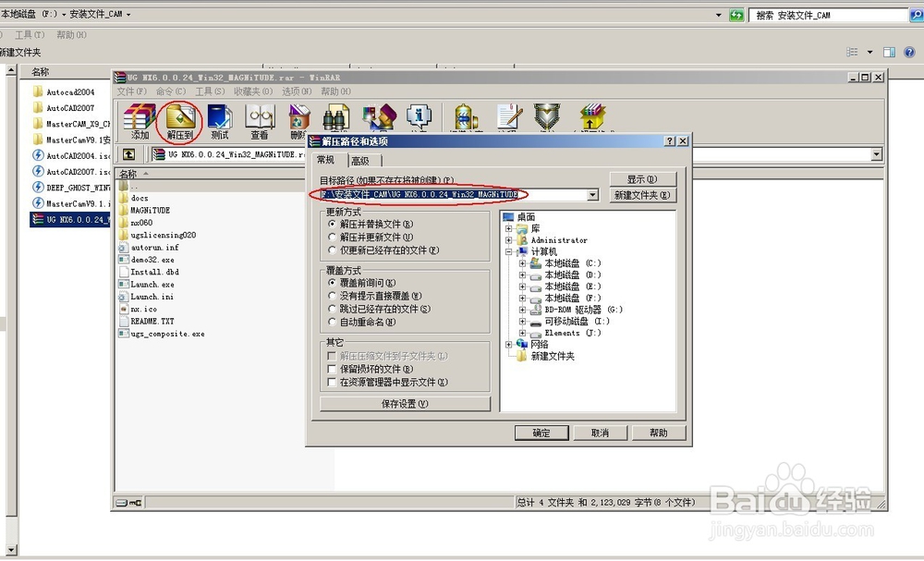This screenshot has width=924, height=561.
Task: Click the Test (测试) toolbar icon
Action: click(219, 121)
